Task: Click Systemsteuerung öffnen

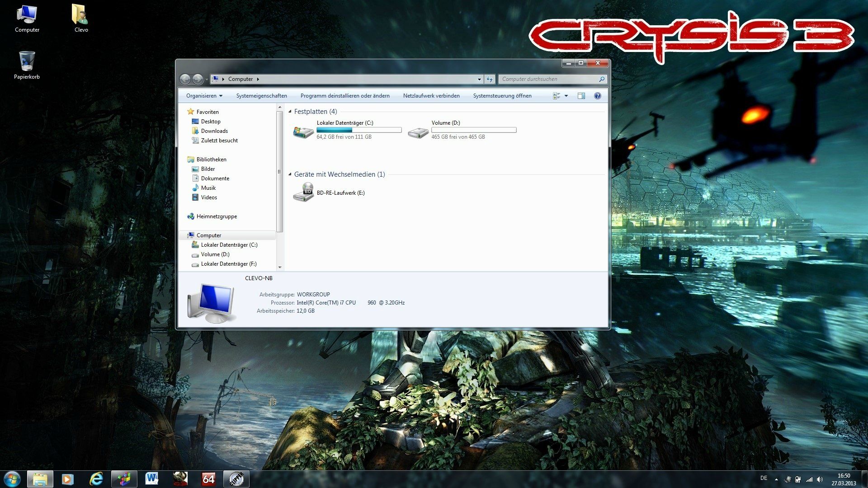Action: click(502, 96)
